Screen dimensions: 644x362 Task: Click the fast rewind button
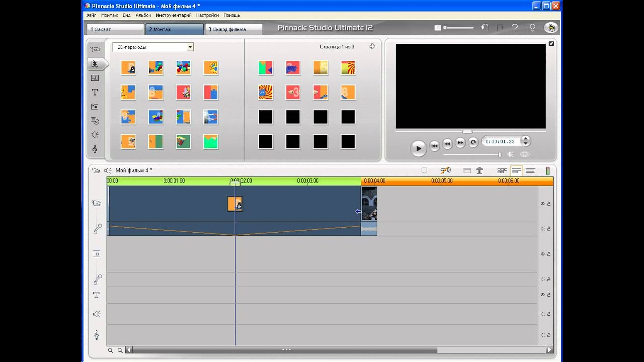click(447, 143)
